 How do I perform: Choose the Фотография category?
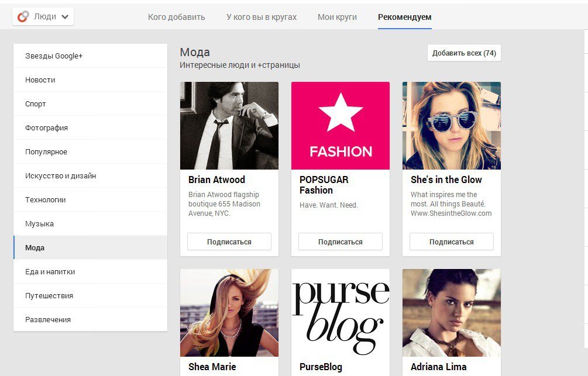click(x=46, y=128)
